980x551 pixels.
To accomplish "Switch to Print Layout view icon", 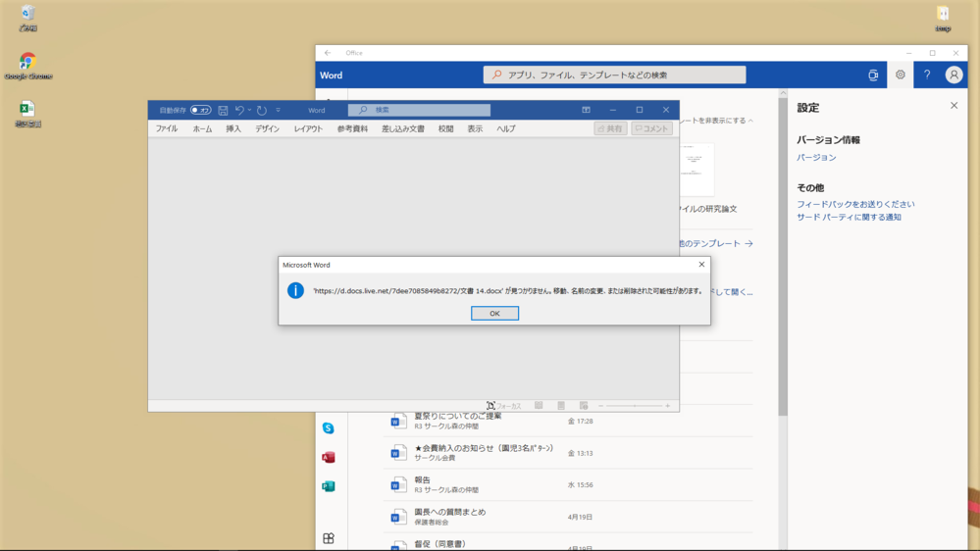I will (560, 406).
